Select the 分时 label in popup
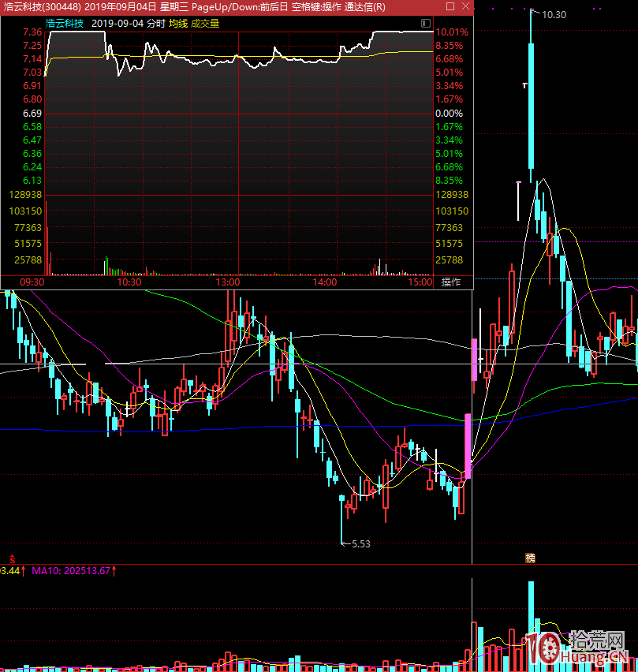The width and height of the screenshot is (638, 672). click(155, 24)
